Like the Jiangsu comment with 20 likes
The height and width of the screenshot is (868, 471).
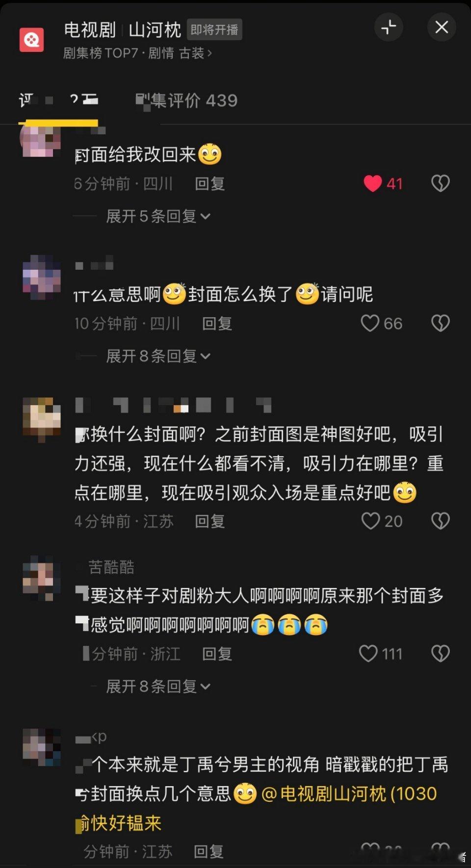tap(370, 521)
